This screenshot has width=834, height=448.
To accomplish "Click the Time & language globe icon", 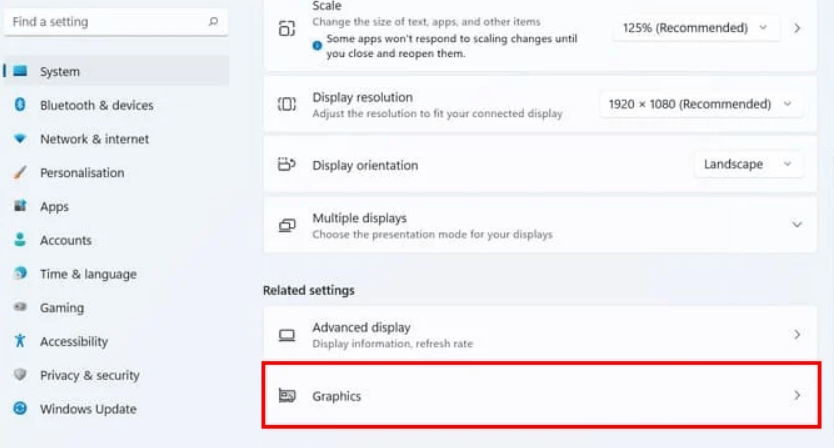I will (20, 273).
